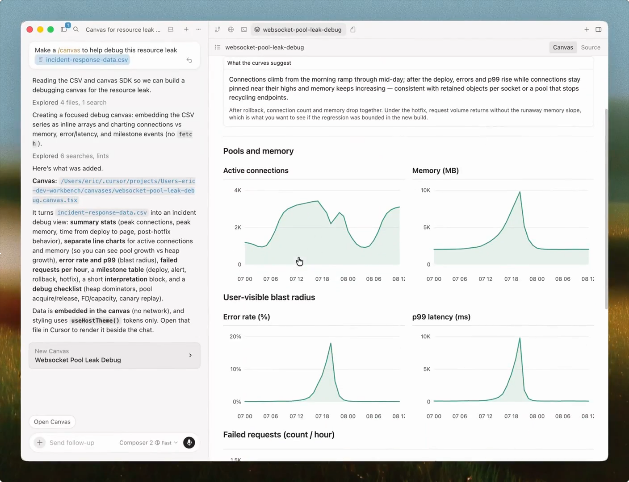Toggle the sidebar panel icon with badge
Viewport: 629px width, 482px height.
click(65, 29)
